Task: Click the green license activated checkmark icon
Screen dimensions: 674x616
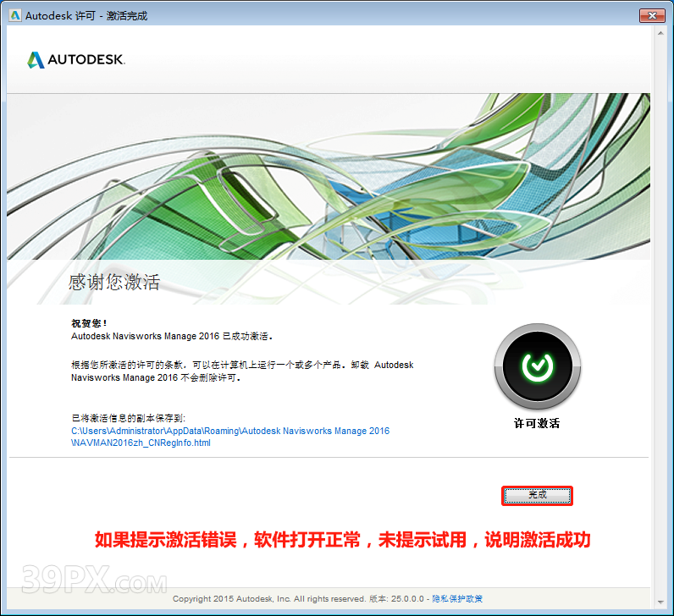Action: (x=537, y=366)
